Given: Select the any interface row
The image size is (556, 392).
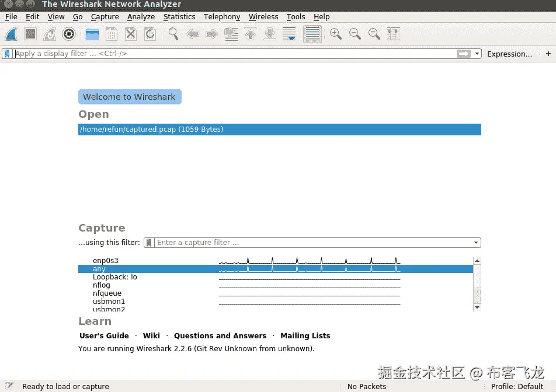Looking at the screenshot, I should point(276,269).
